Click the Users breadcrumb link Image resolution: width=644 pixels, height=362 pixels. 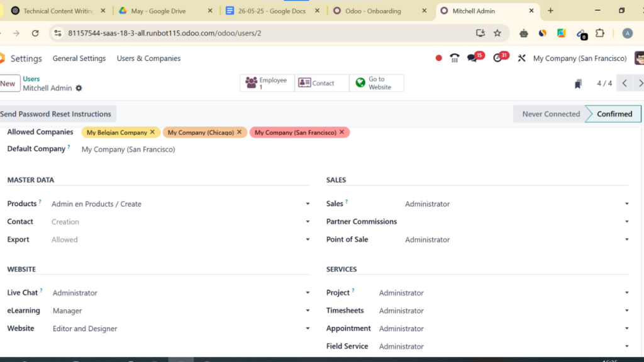31,79
